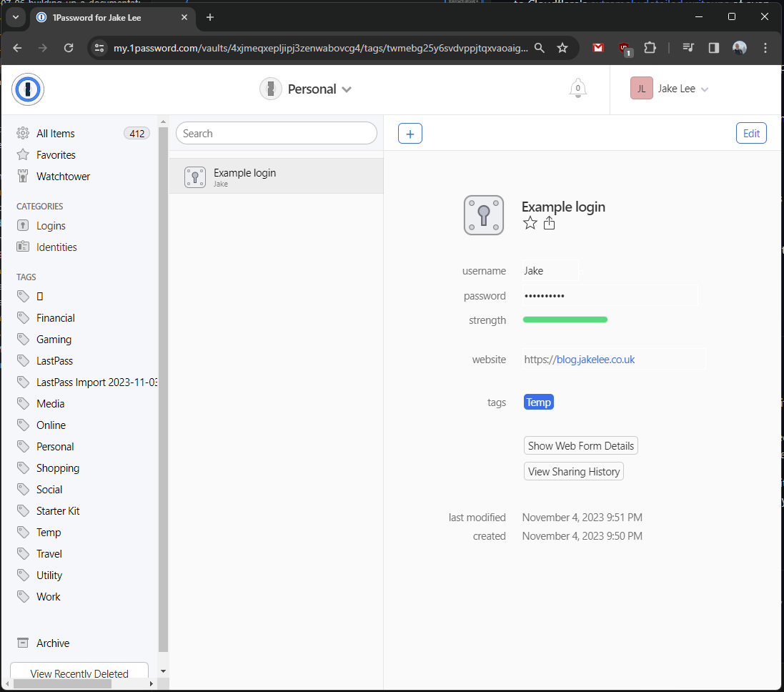Click the password strength bar
The image size is (784, 692).
565,320
